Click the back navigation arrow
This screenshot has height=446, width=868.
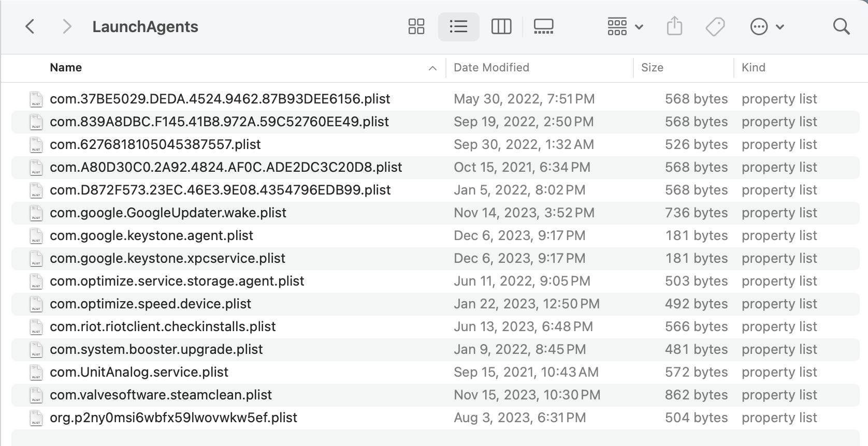click(x=30, y=26)
